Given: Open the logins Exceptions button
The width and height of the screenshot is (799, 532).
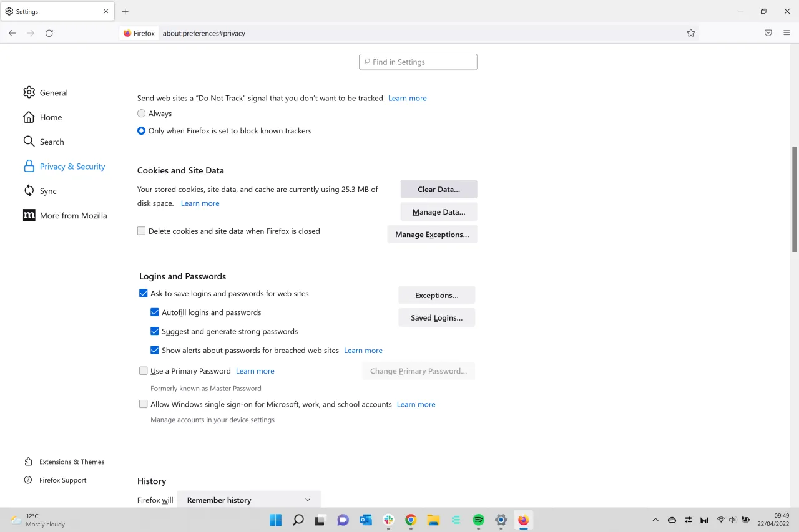Looking at the screenshot, I should click(437, 295).
